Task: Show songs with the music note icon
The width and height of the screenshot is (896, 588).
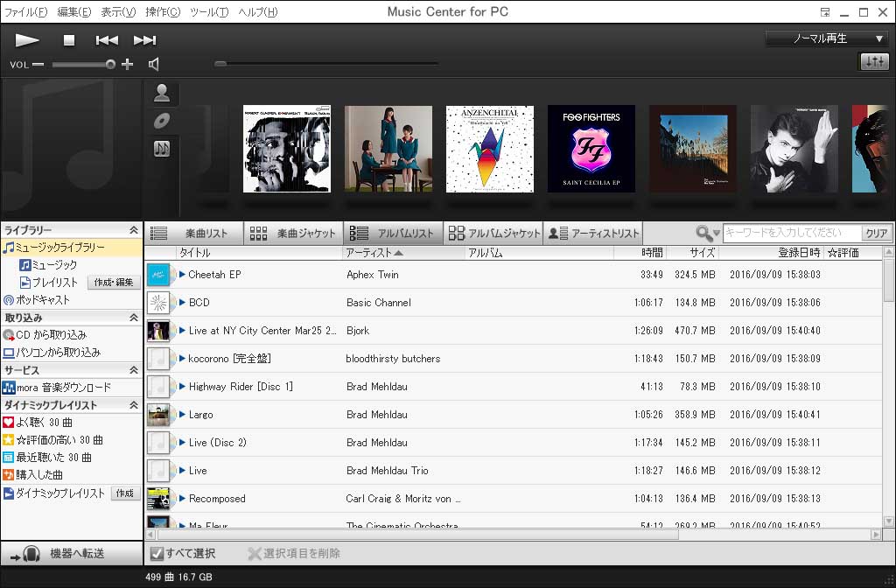Action: (x=162, y=149)
